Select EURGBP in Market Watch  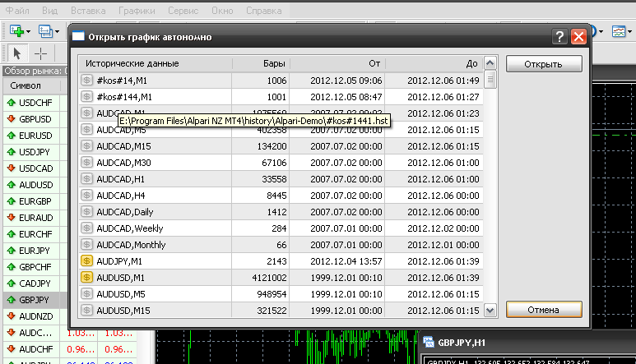coord(35,201)
